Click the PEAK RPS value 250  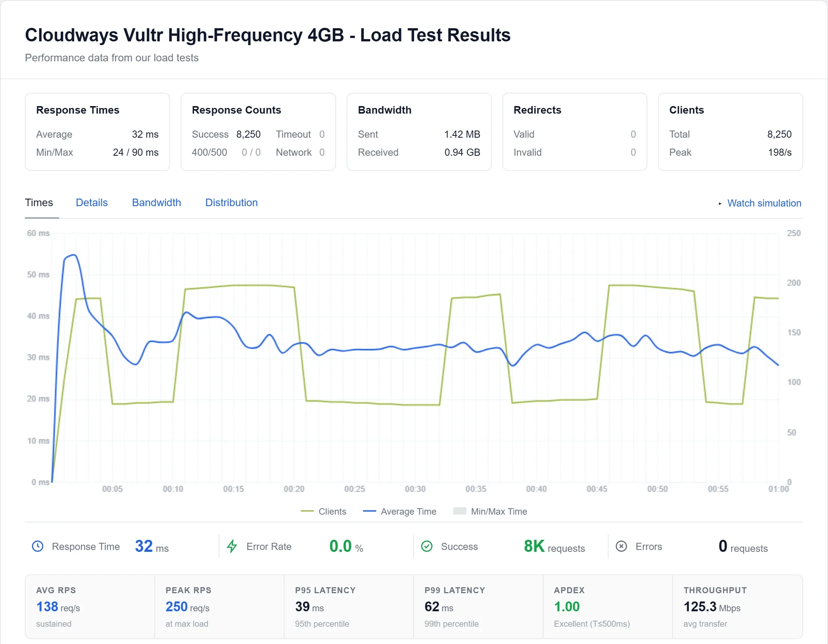[x=177, y=607]
